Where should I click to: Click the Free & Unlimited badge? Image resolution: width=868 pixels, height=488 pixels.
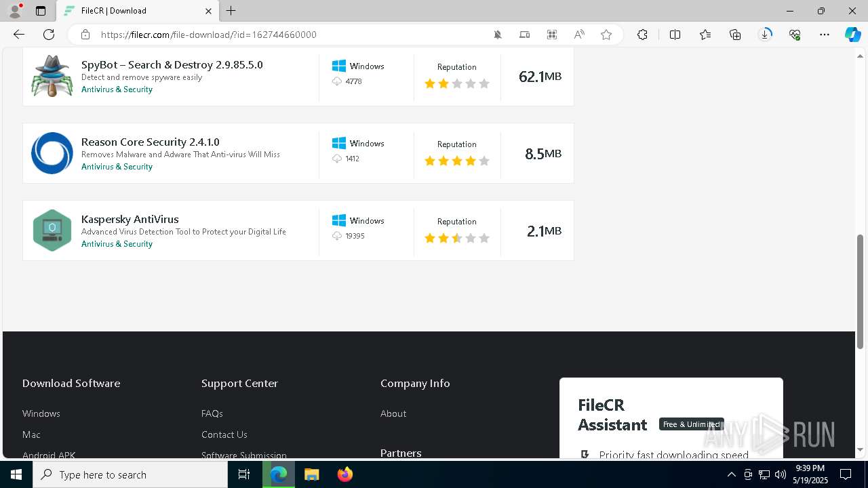tap(692, 424)
